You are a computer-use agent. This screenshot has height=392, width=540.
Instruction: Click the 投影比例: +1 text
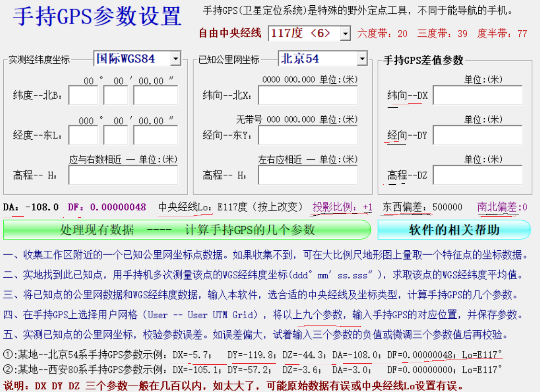[x=342, y=207]
